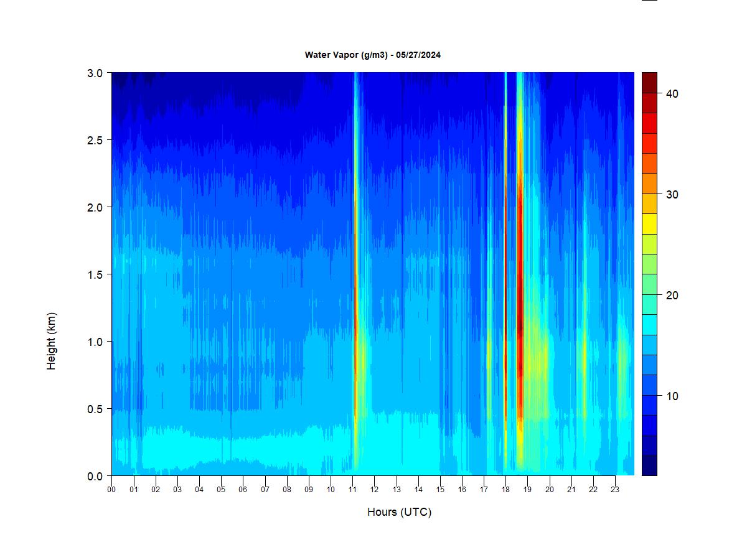Select hour tick label 01 on x-axis

(x=134, y=490)
